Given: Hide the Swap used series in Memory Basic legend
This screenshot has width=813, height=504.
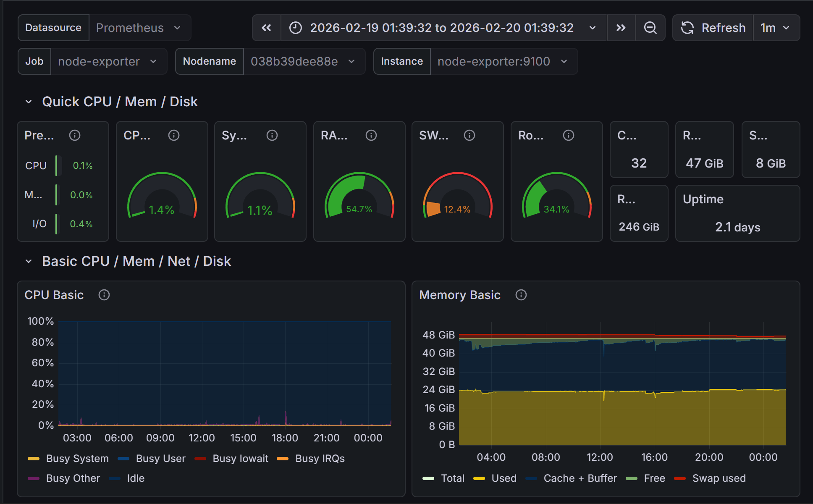Looking at the screenshot, I should click(719, 478).
